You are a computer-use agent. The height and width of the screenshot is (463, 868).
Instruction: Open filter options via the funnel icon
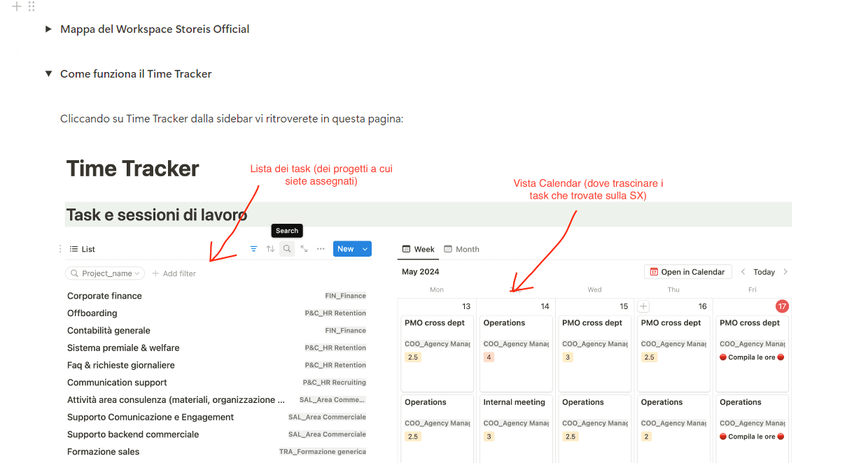pyautogui.click(x=254, y=248)
